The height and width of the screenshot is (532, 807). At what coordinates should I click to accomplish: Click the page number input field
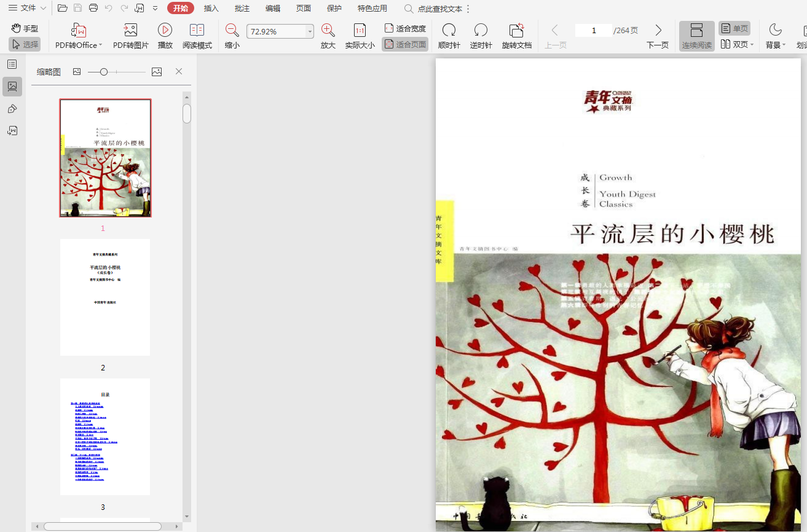(594, 31)
